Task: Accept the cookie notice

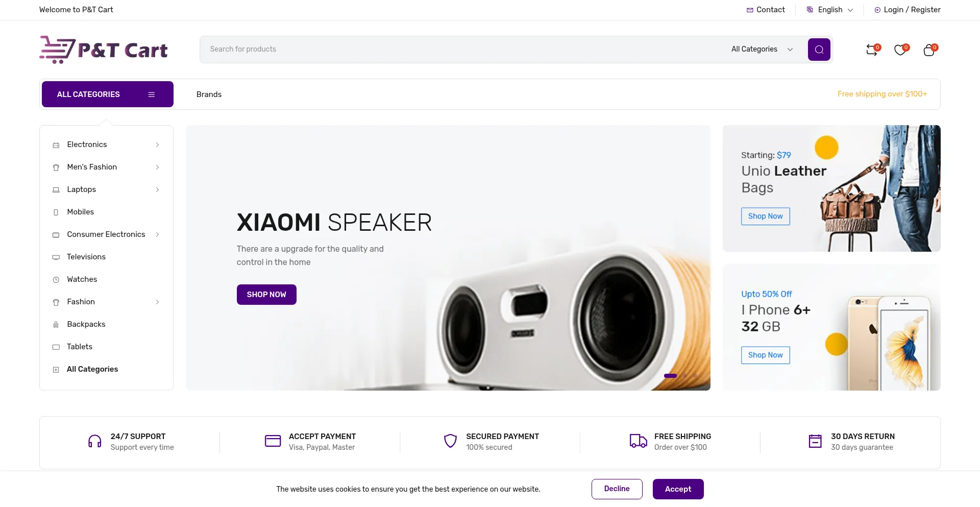Action: tap(678, 489)
